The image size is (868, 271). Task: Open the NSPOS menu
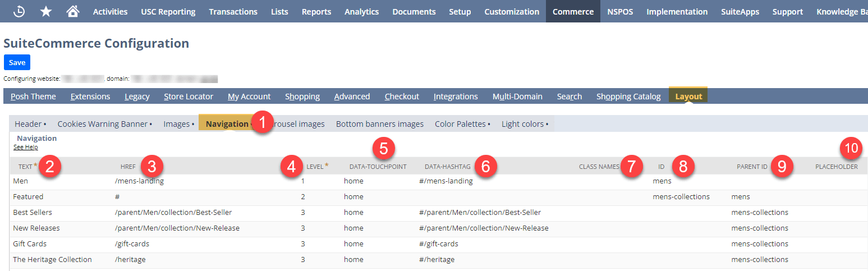pos(620,11)
